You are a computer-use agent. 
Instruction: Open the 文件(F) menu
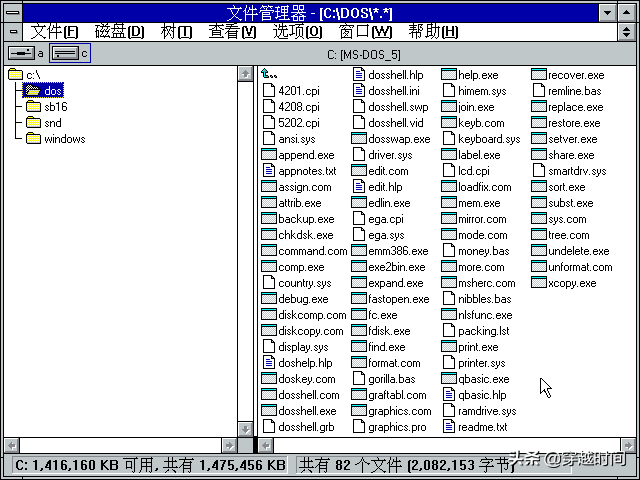click(54, 31)
